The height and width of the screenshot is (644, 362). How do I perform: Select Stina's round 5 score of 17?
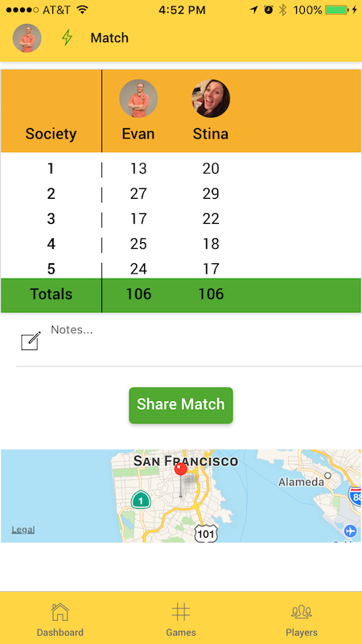pyautogui.click(x=211, y=269)
